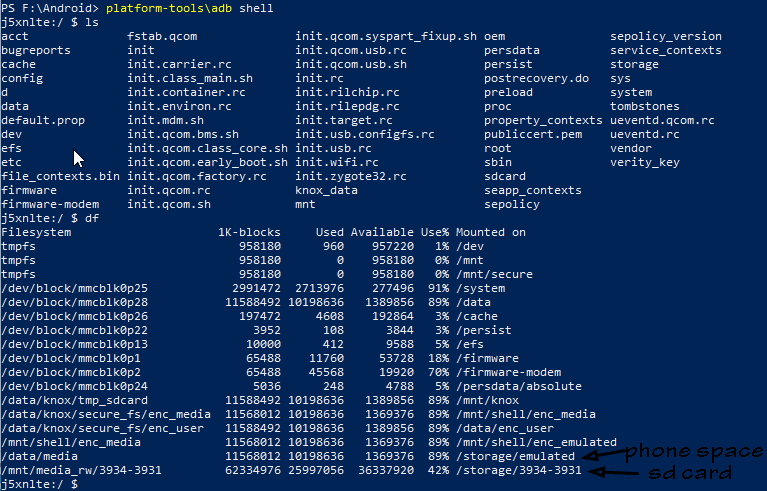Click the fstab.qcom entry
Image resolution: width=767 pixels, height=491 pixels.
tap(162, 36)
